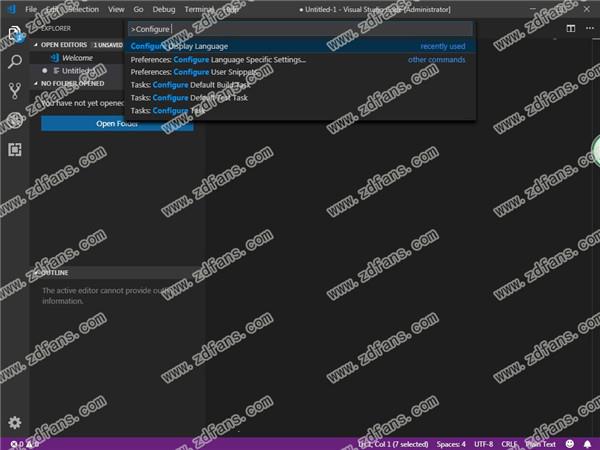Select the Welcome editor entry
This screenshot has height=450, width=600.
77,58
